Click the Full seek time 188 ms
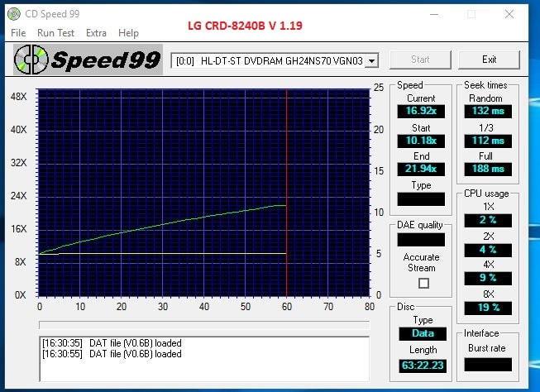Viewport: 540px width, 392px height. (488, 169)
